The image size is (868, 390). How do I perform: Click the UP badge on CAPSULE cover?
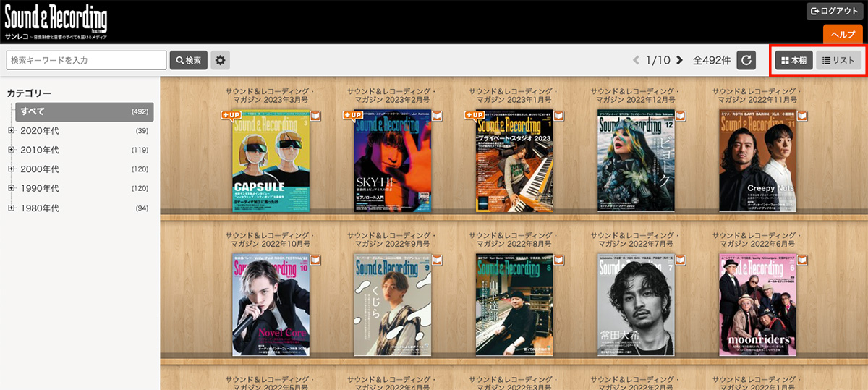pos(231,115)
